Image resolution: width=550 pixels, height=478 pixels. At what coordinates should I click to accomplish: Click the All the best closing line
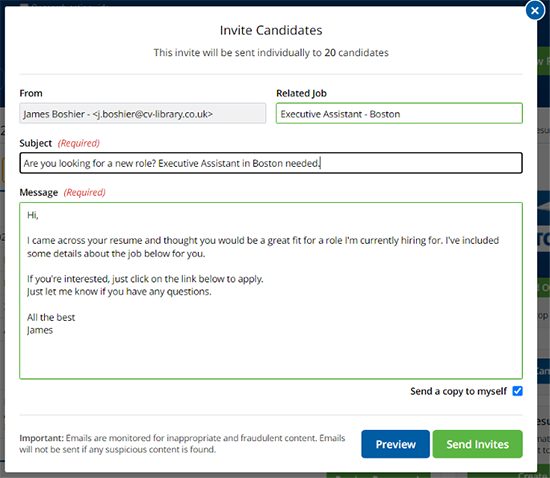click(x=51, y=317)
